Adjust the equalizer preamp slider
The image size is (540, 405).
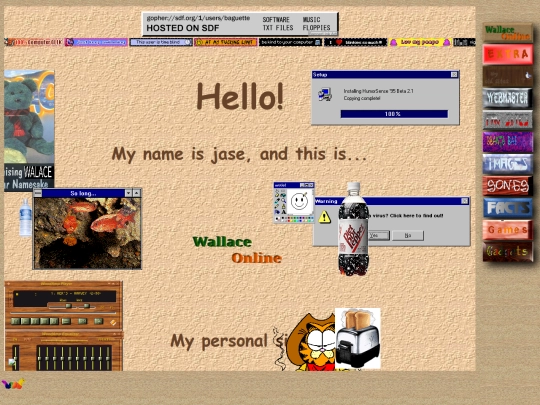(15, 358)
